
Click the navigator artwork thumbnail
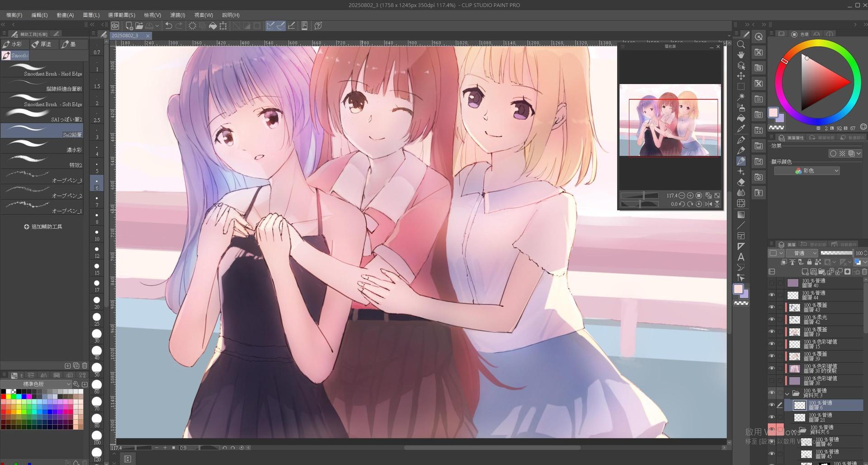[670, 120]
